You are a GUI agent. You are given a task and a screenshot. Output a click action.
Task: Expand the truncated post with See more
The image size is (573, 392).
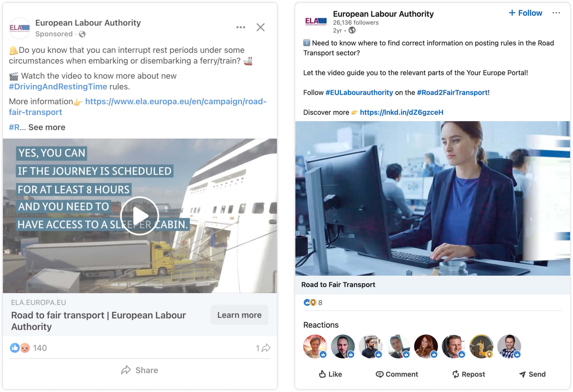[47, 127]
